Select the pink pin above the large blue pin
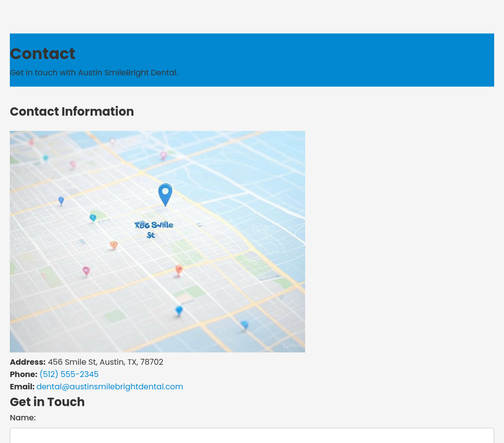Screen dimensions: 504x443 pyautogui.click(x=163, y=156)
